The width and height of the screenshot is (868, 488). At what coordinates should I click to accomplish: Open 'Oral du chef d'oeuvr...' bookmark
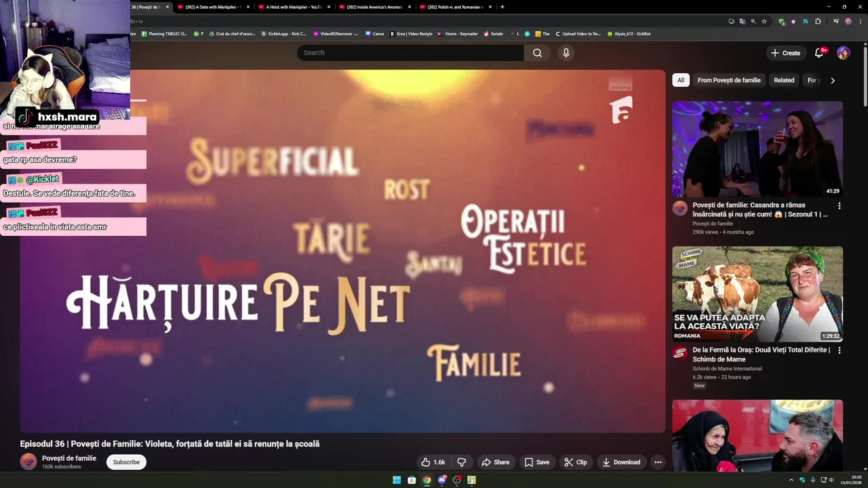click(232, 33)
